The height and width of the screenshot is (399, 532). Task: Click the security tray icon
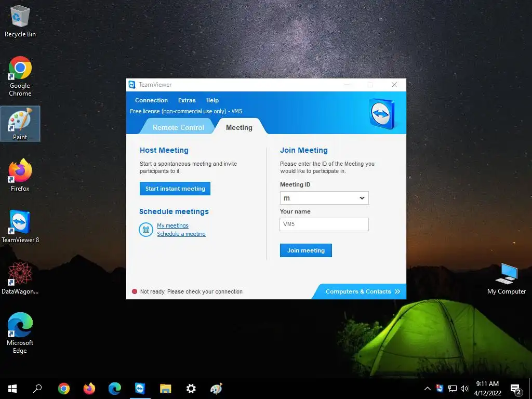tap(440, 389)
